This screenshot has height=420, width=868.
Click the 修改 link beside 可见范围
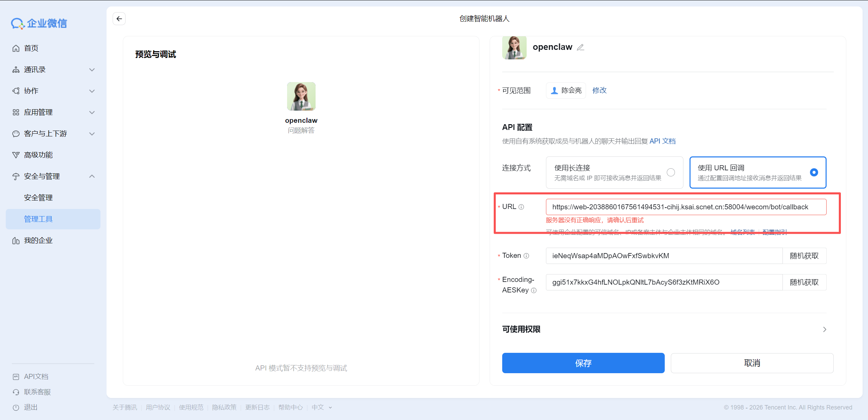click(x=599, y=90)
